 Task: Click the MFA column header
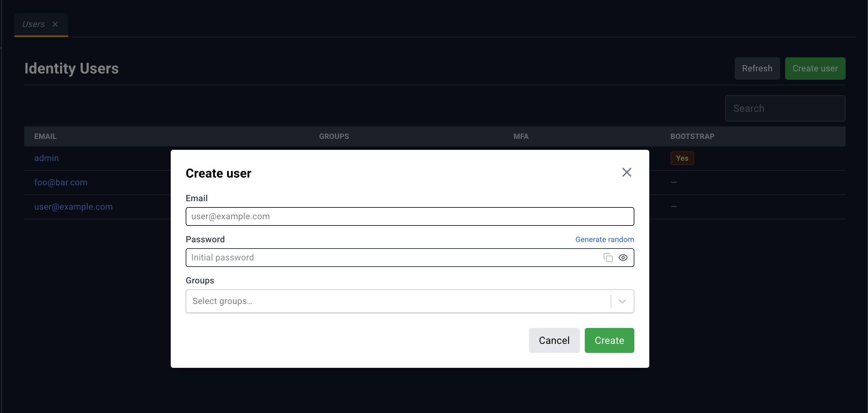[x=521, y=136]
